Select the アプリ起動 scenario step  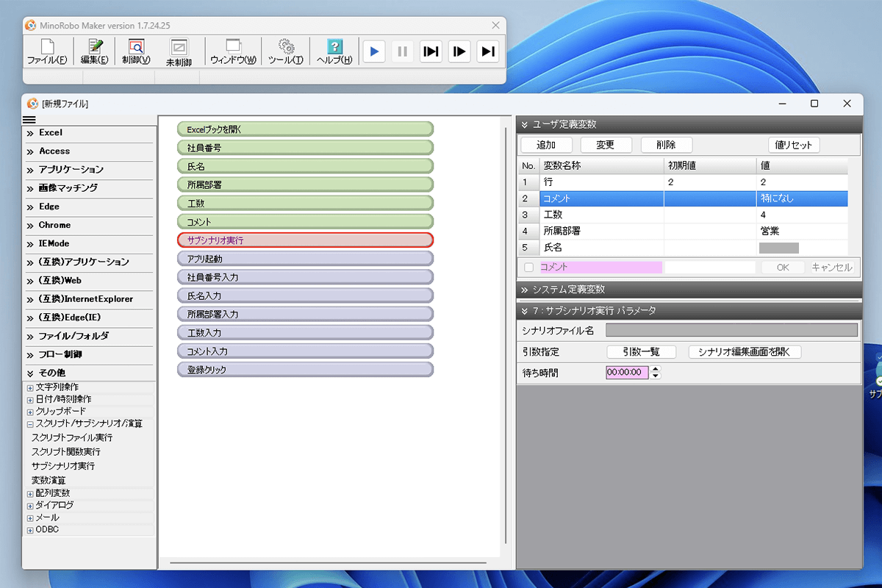click(305, 259)
